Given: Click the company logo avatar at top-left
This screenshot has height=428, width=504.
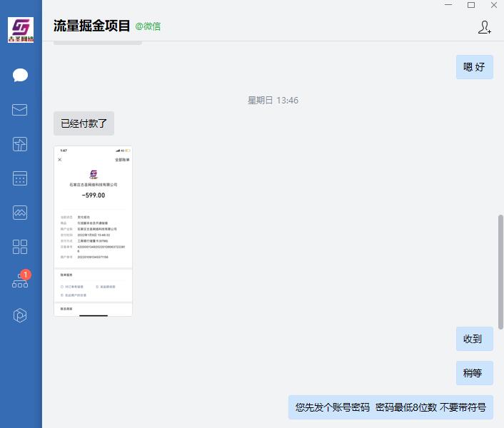Looking at the screenshot, I should 21,30.
